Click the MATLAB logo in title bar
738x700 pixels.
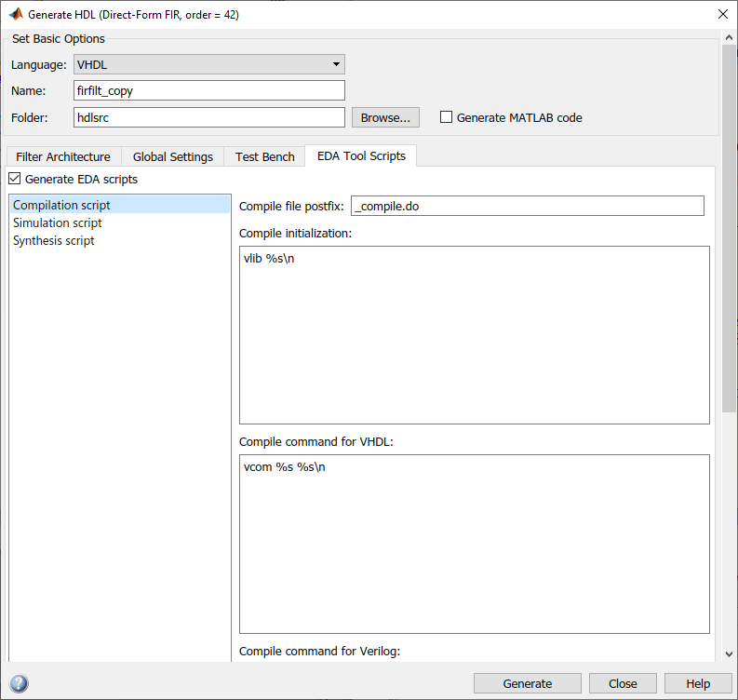(16, 14)
